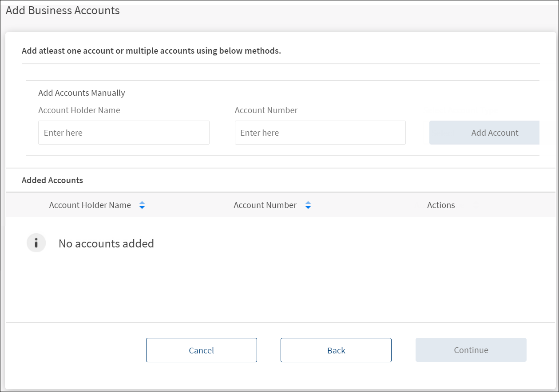The image size is (559, 392).
Task: Click the upward arrow of Account Holder Name sort
Action: click(142, 203)
